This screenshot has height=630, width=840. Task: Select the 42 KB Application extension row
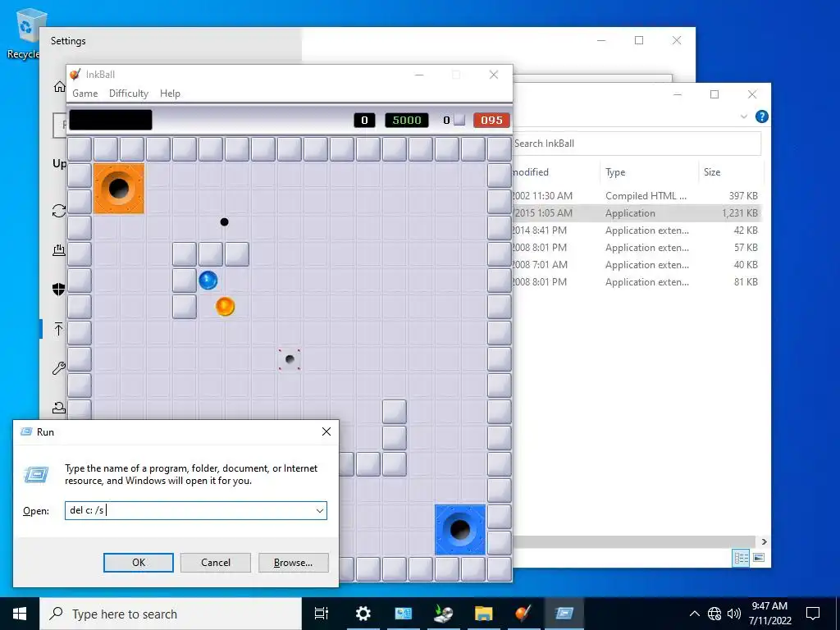(637, 231)
